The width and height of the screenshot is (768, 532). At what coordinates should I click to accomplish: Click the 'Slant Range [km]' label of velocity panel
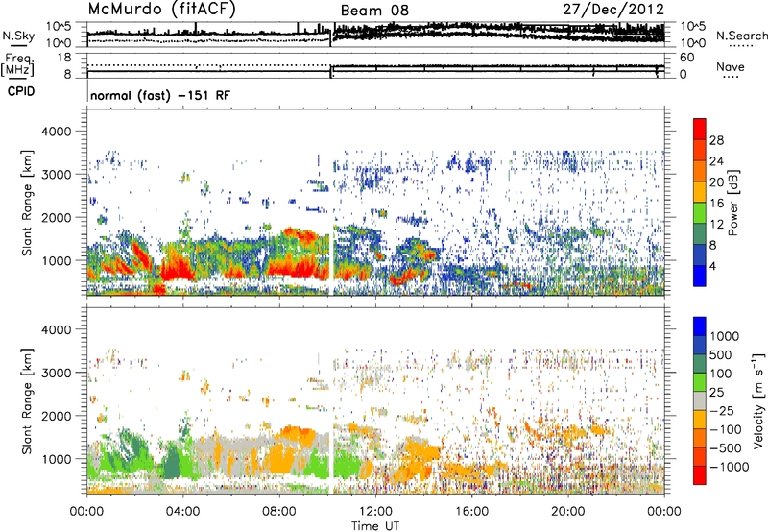(27, 400)
